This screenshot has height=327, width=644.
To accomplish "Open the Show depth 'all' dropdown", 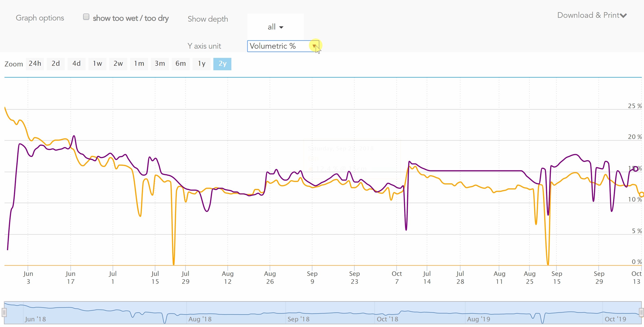I will tap(275, 27).
